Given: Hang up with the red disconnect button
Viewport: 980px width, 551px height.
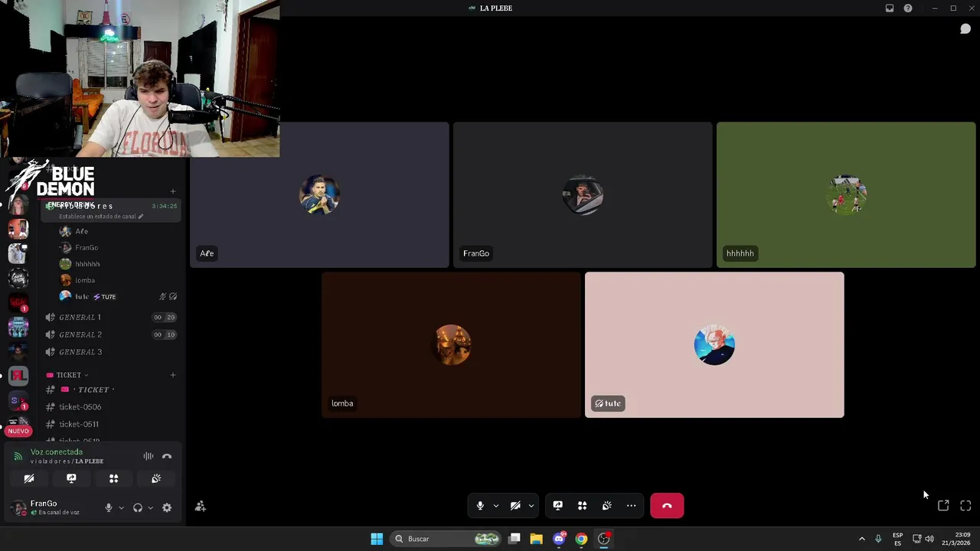Looking at the screenshot, I should tap(667, 506).
